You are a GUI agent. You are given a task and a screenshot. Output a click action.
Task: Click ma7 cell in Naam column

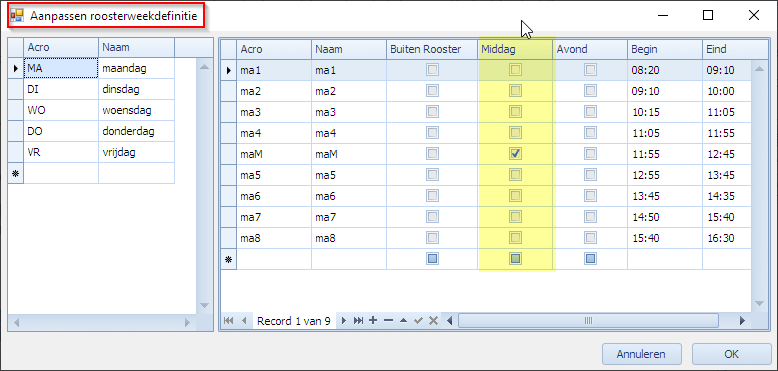click(x=349, y=217)
